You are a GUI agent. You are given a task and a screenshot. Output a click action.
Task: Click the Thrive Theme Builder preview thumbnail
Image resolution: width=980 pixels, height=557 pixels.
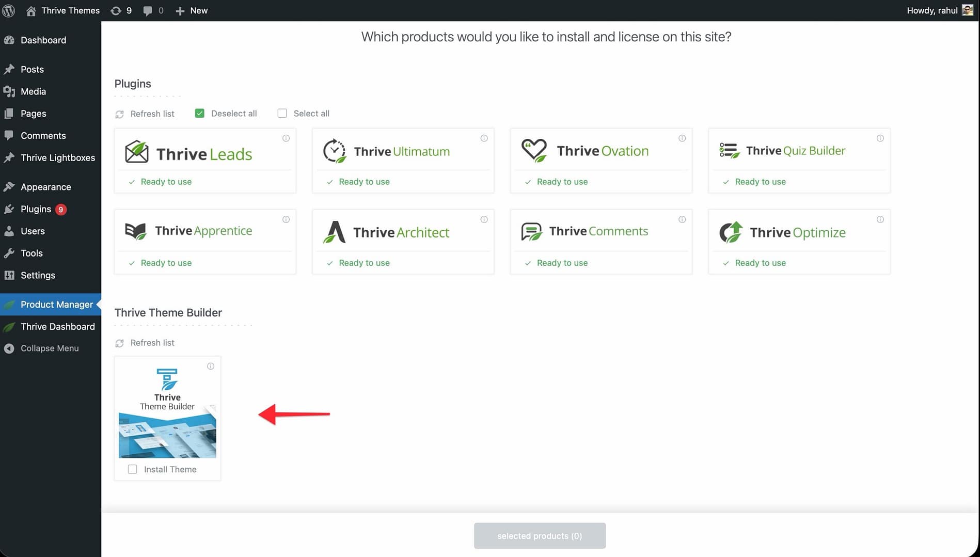point(167,435)
